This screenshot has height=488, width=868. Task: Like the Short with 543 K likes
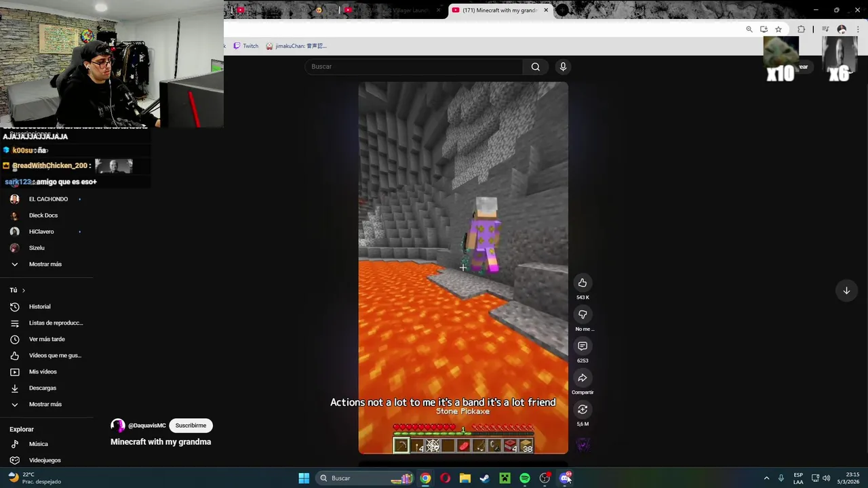click(x=583, y=283)
